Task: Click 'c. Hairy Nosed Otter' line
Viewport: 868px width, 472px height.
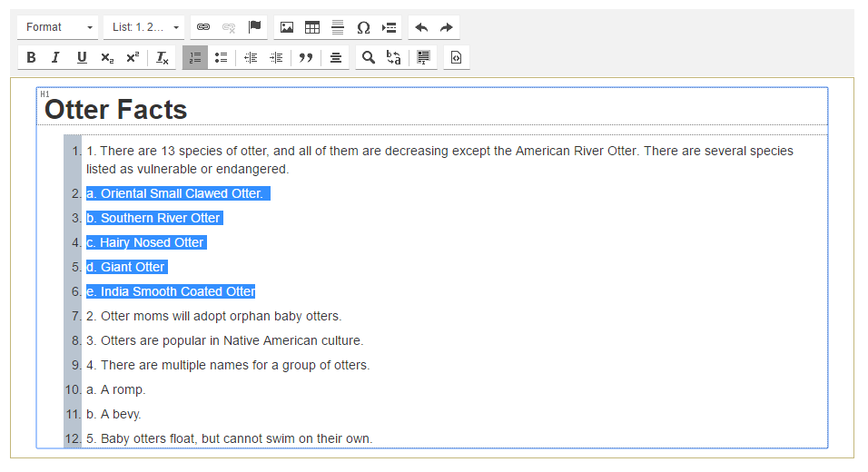Action: pyautogui.click(x=146, y=242)
